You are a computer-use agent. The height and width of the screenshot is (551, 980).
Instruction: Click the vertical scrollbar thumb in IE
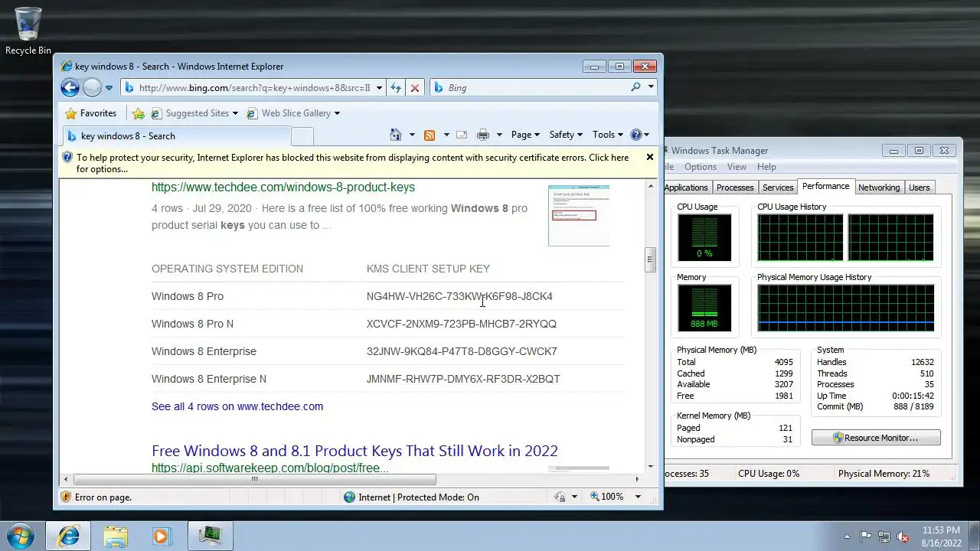coord(650,259)
